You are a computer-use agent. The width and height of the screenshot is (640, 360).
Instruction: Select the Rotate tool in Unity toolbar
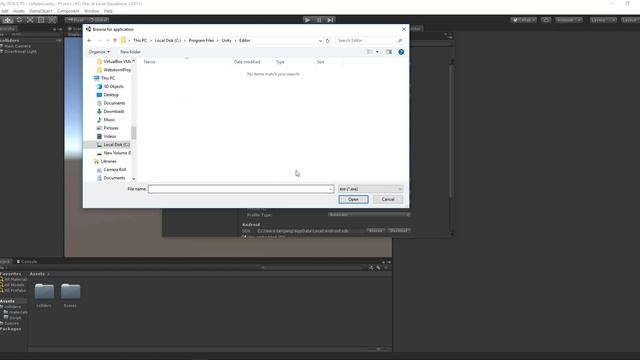(19, 20)
